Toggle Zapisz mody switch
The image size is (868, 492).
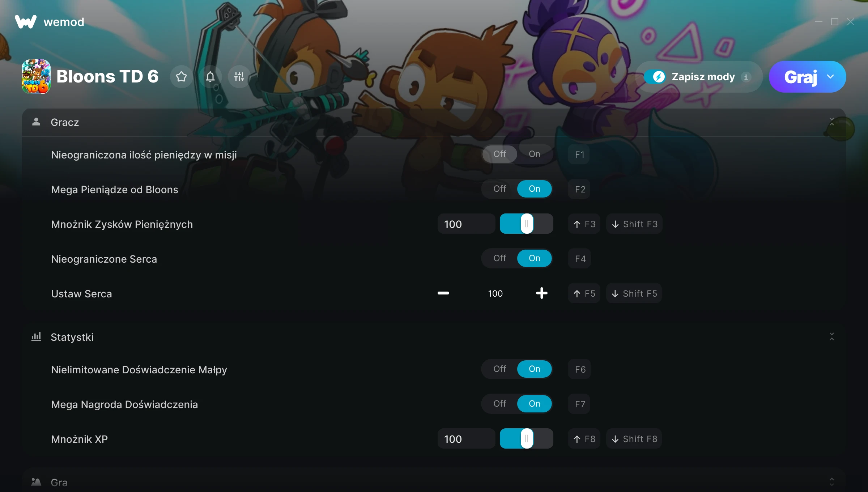(x=655, y=77)
